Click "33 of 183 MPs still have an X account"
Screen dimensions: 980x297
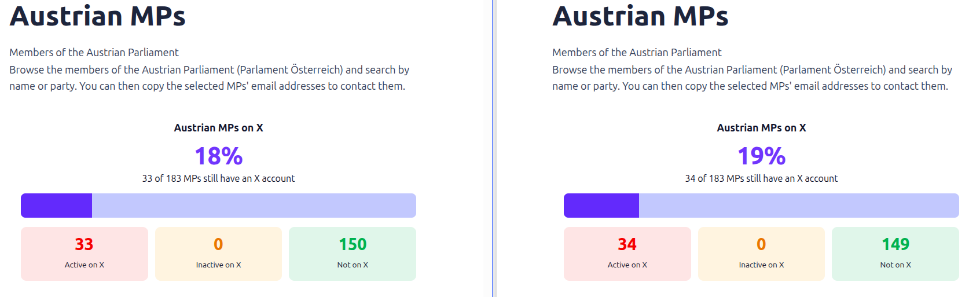218,178
